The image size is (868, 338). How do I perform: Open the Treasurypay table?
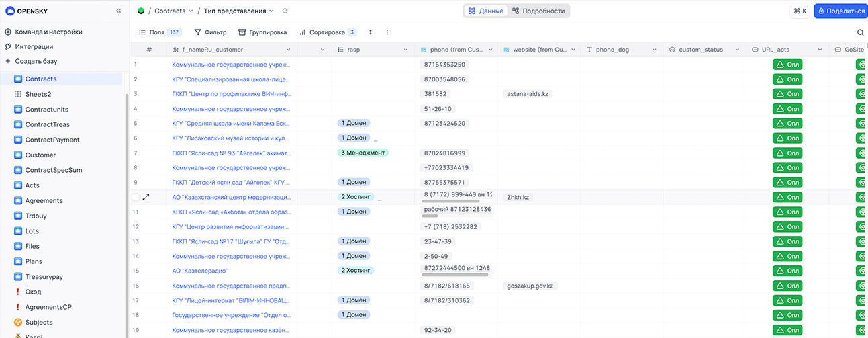click(x=44, y=276)
